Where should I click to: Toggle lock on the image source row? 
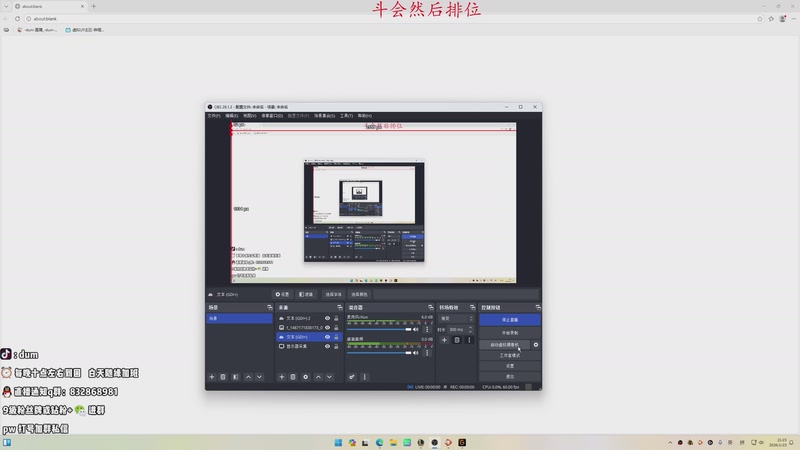coord(336,327)
